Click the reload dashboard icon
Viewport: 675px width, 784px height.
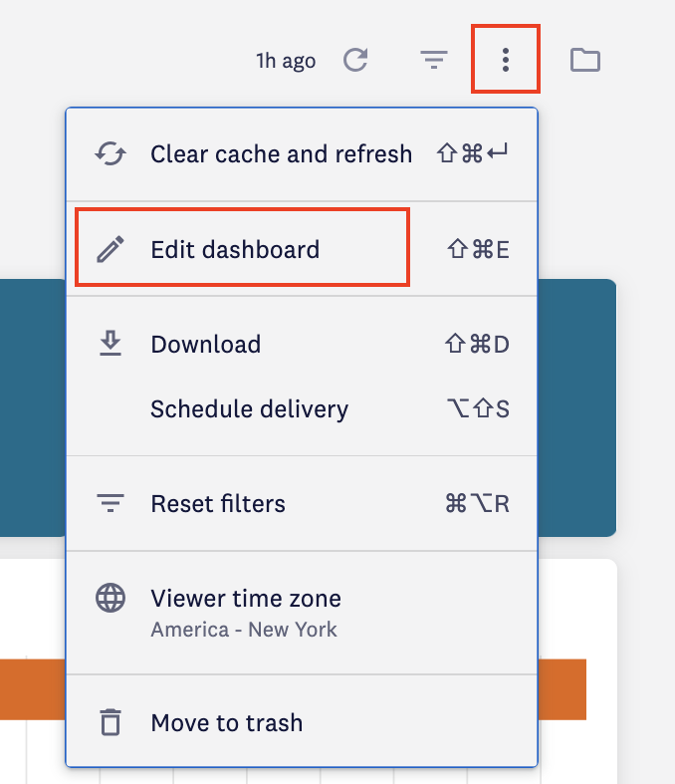tap(355, 61)
